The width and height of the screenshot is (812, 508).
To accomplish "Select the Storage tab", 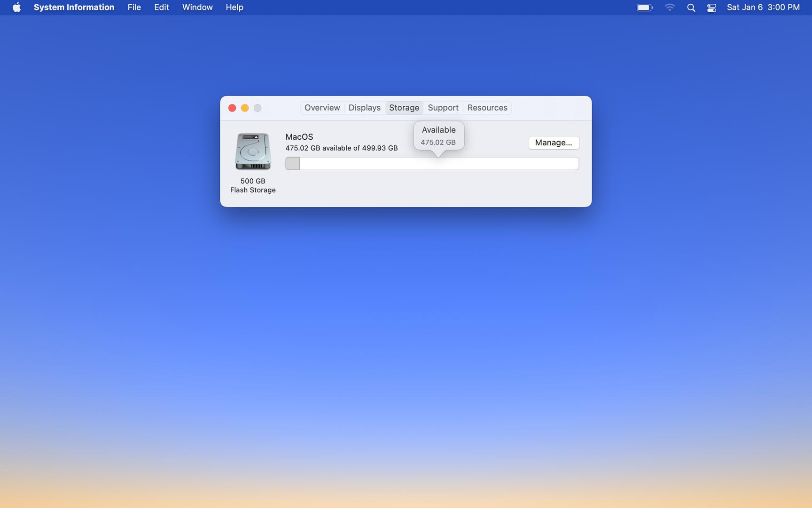I will tap(404, 108).
